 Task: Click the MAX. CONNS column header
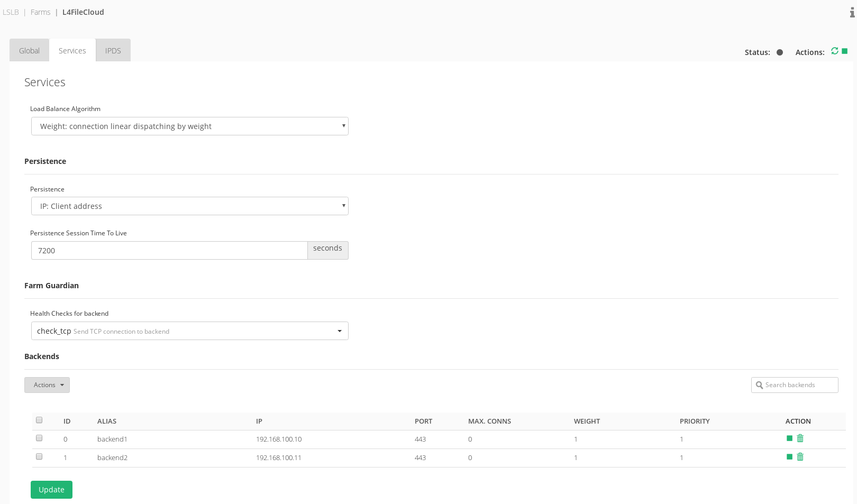(x=490, y=421)
